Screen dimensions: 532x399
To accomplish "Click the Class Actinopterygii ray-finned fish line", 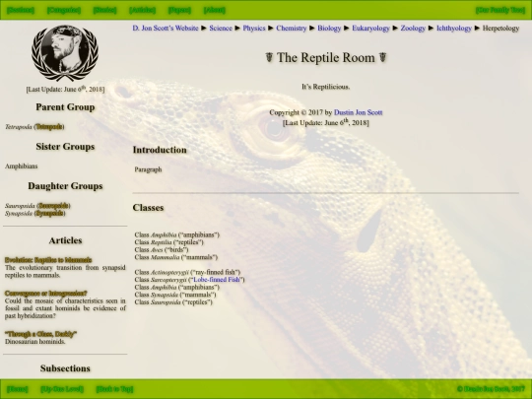I will point(187,272).
